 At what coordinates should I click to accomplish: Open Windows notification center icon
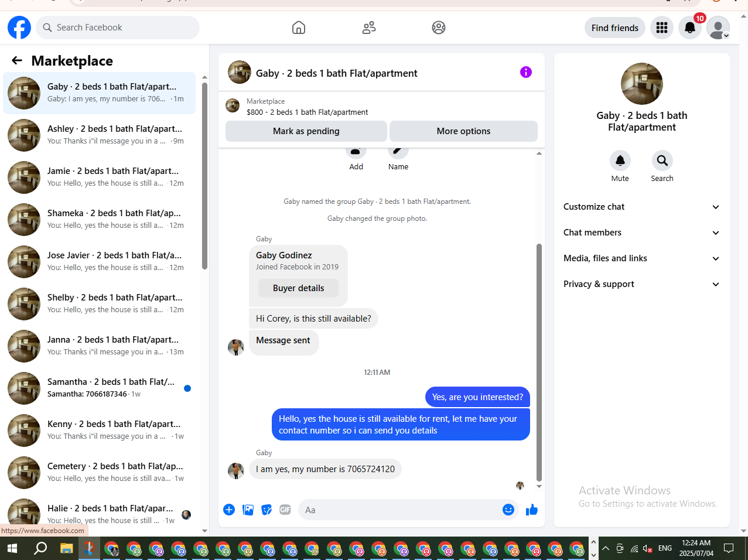click(729, 549)
